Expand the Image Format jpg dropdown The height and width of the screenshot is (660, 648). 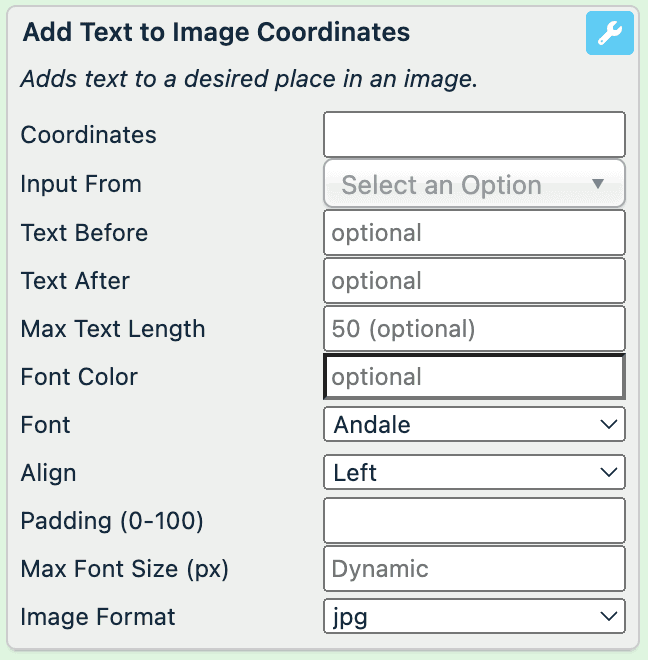tap(474, 617)
